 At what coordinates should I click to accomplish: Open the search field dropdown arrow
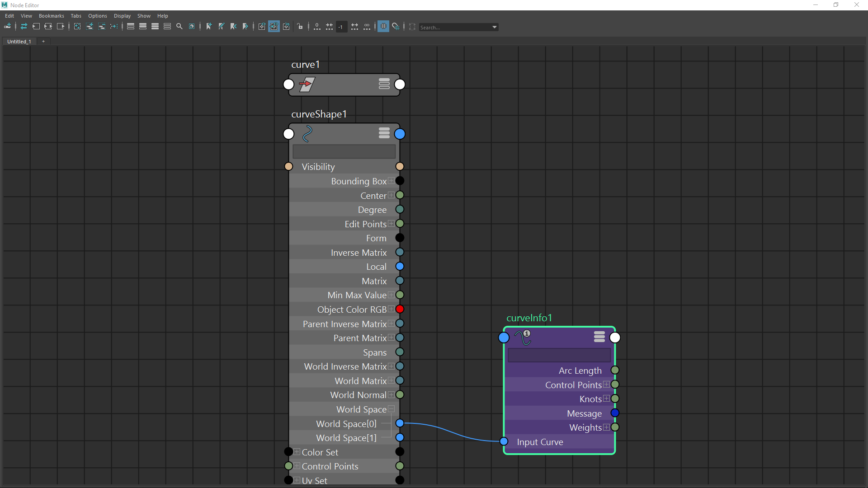pyautogui.click(x=494, y=27)
